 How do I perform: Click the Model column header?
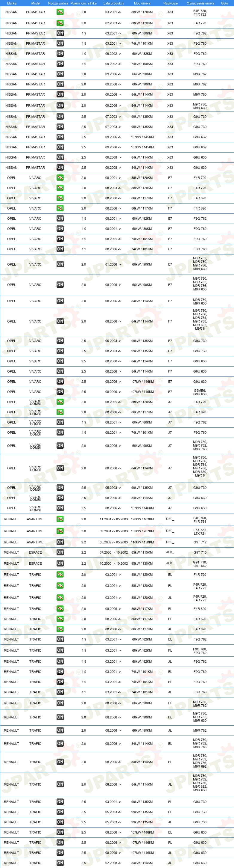(36, 3)
